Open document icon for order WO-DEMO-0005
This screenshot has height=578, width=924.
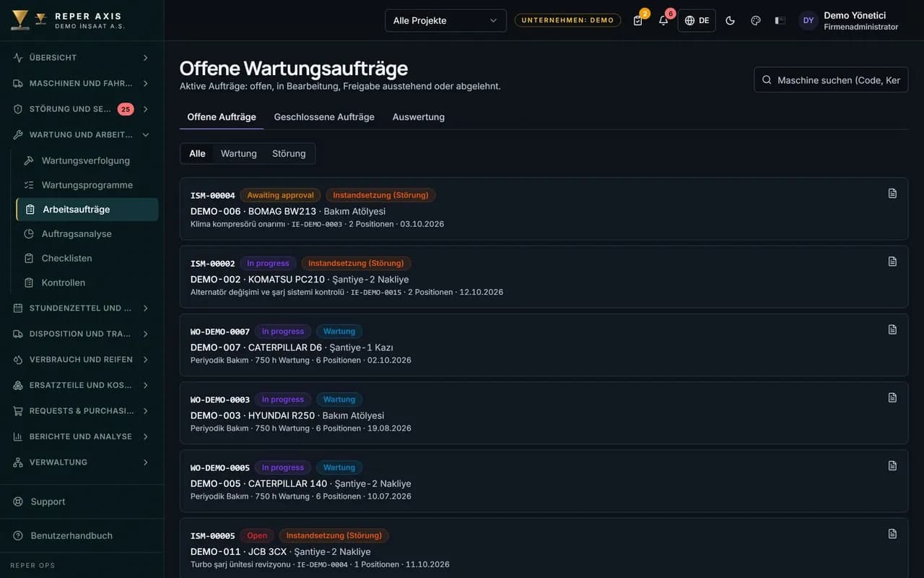[x=892, y=465]
